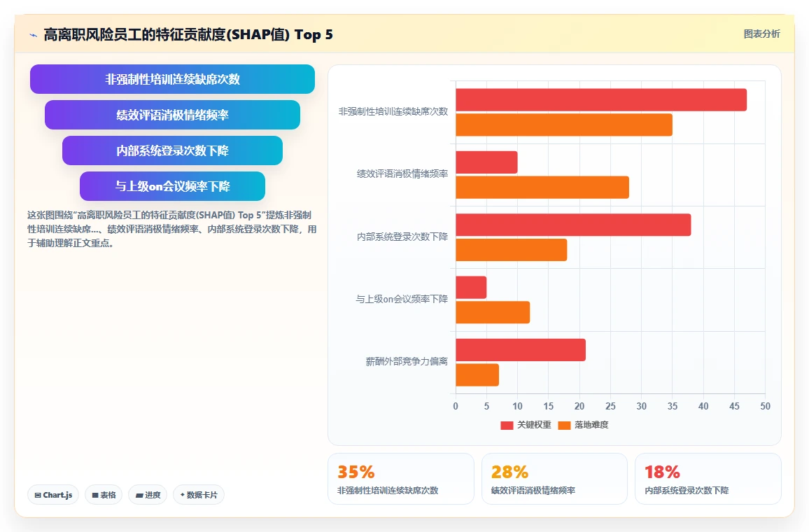Image resolution: width=809 pixels, height=532 pixels.
Task: Click the red bar for 薪酬外部竞争力偏离
Action: click(521, 350)
